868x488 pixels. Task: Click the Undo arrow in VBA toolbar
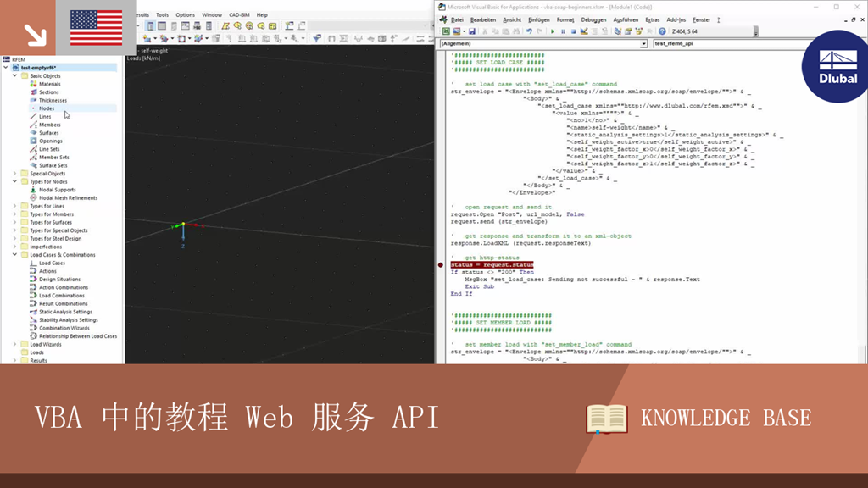click(x=529, y=31)
